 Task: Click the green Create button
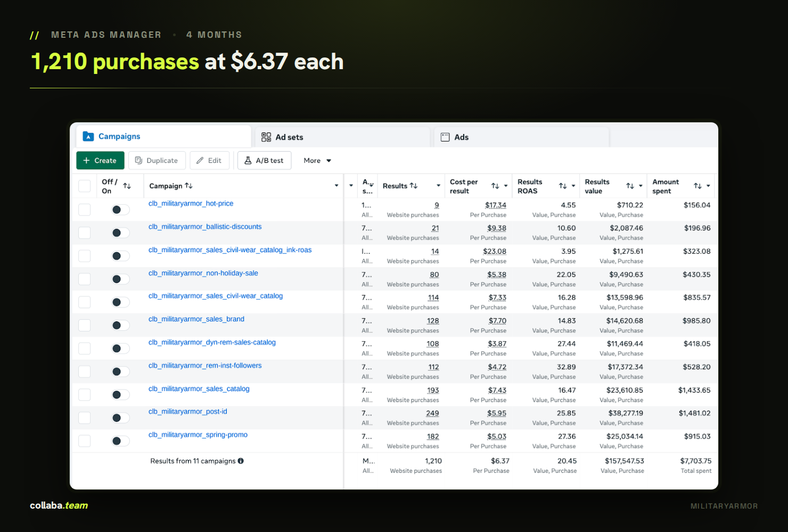100,161
